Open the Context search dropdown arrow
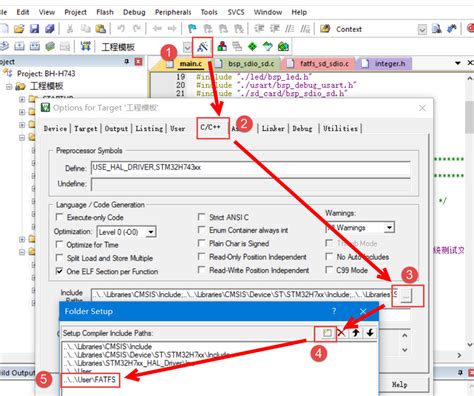 coord(422,29)
